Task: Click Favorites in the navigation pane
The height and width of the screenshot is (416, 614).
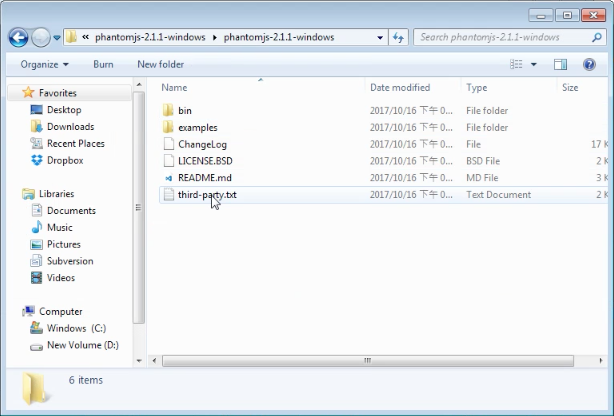Action: [x=58, y=93]
